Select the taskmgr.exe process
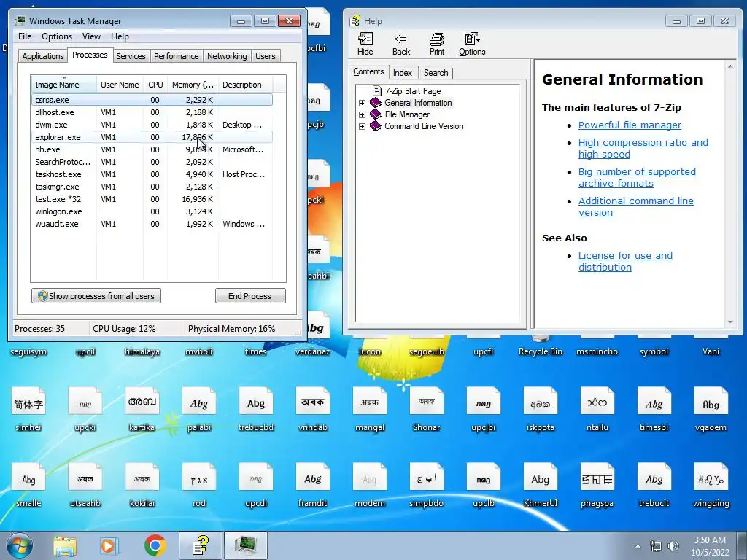 pos(152,187)
